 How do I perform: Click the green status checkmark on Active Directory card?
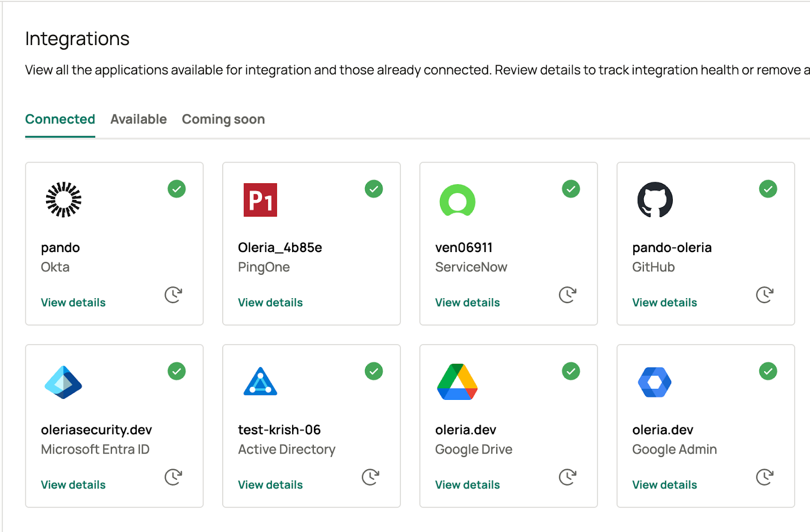374,371
